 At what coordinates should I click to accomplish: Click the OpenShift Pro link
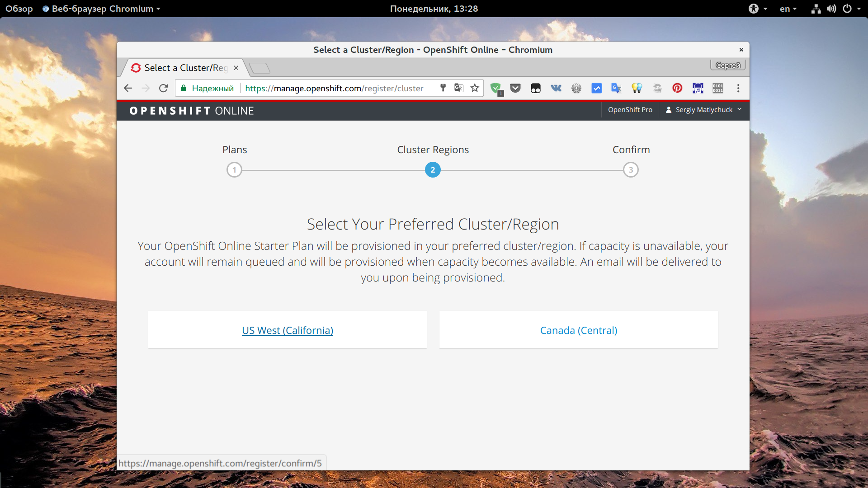click(630, 110)
